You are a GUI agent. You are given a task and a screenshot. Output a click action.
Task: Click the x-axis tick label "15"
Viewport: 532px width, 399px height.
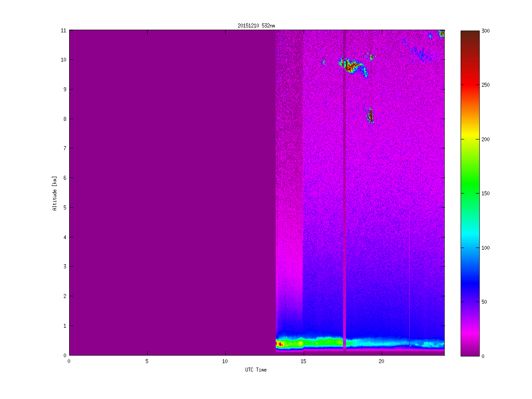coord(303,361)
